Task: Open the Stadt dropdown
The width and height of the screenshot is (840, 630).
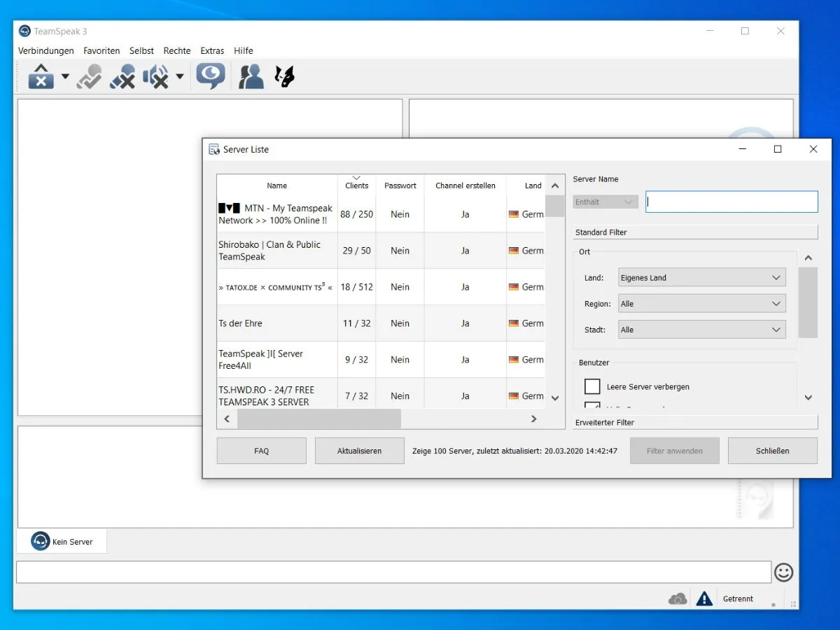Action: coord(702,330)
